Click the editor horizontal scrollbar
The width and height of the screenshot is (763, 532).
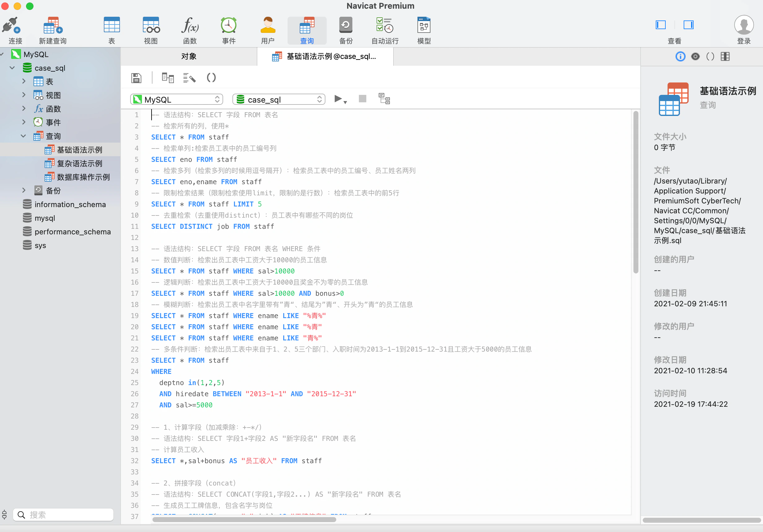[244, 519]
